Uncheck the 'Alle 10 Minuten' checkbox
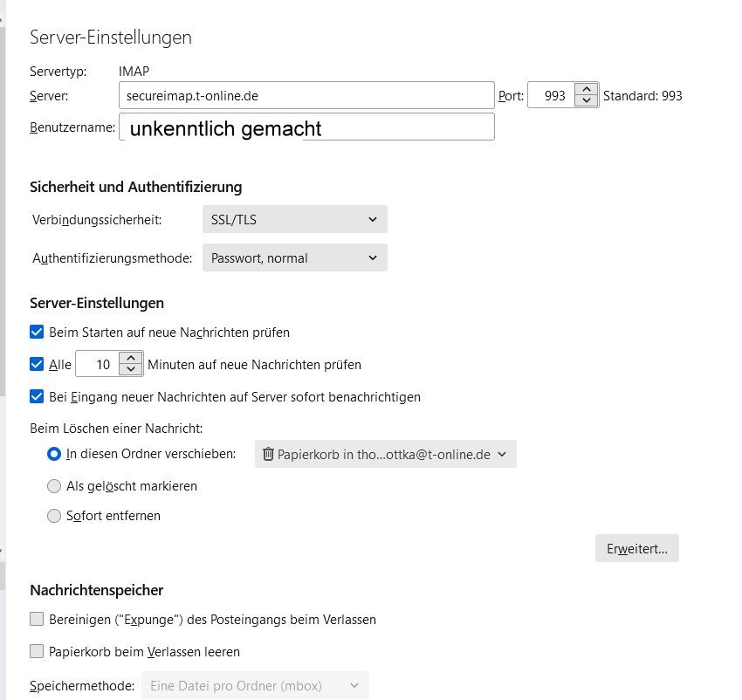Screen dimensions: 742x700 coord(37,365)
